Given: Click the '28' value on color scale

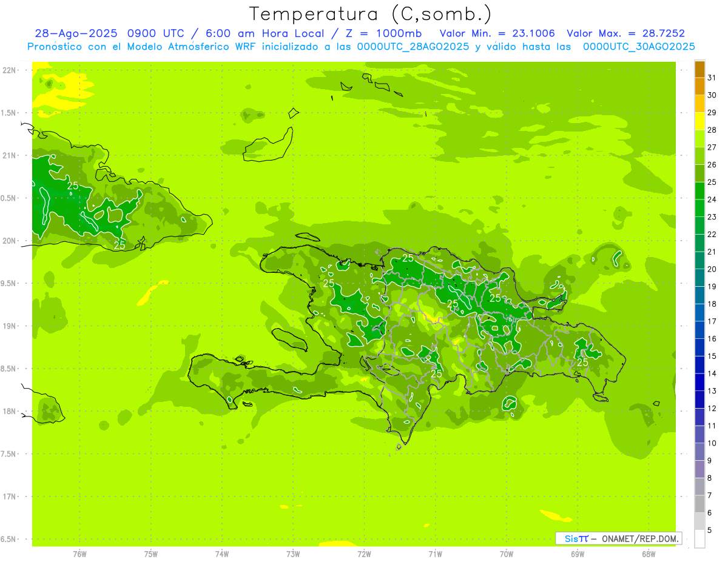Looking at the screenshot, I should 712,130.
